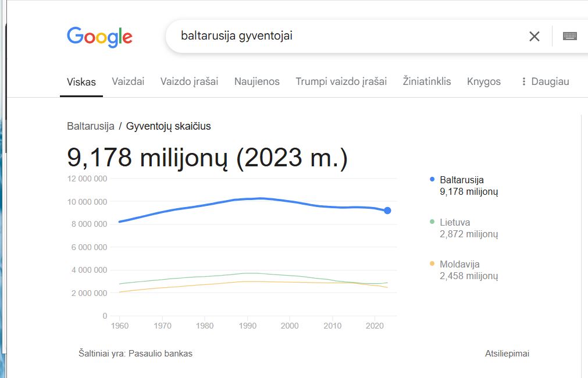Click the Atsiliepimai feedback link
588x378 pixels.
[507, 353]
